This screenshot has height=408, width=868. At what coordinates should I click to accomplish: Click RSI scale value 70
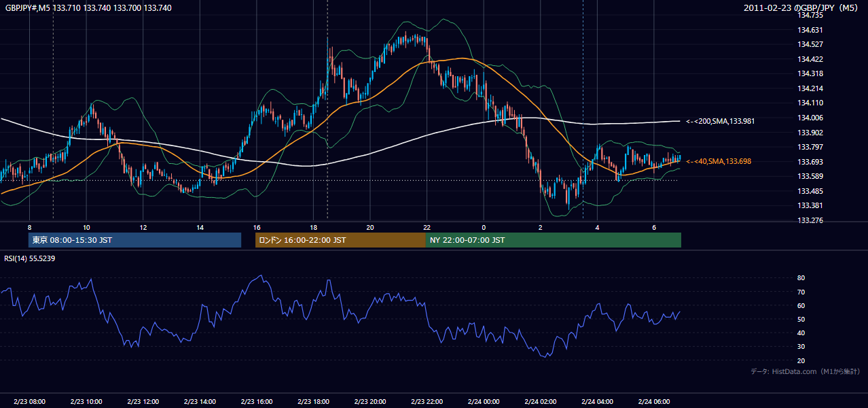801,292
